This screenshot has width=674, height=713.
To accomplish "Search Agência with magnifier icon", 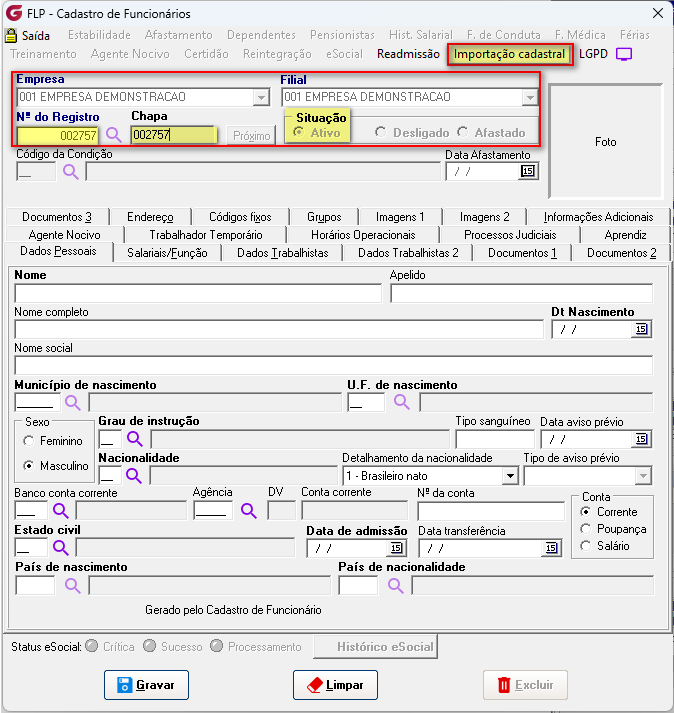I will [248, 511].
